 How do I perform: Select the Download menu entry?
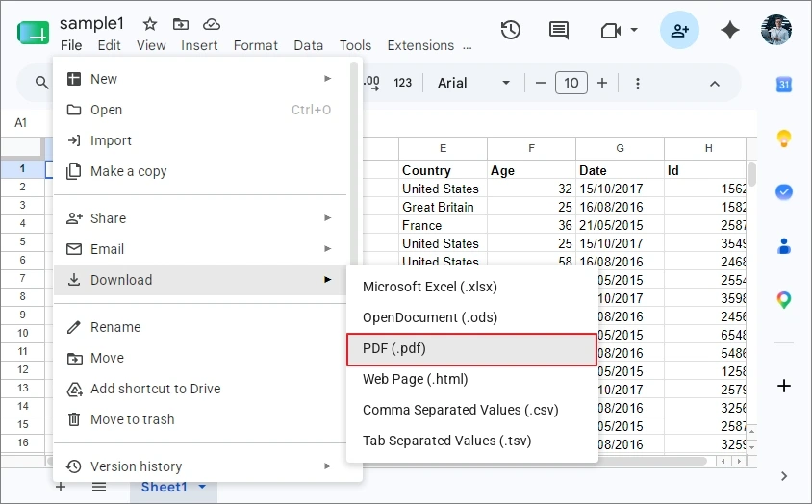pyautogui.click(x=200, y=280)
